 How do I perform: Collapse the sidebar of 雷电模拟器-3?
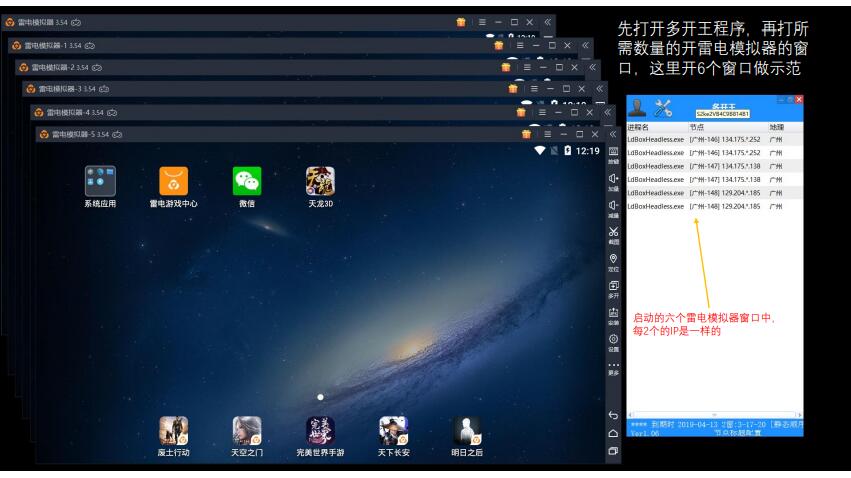tap(600, 88)
